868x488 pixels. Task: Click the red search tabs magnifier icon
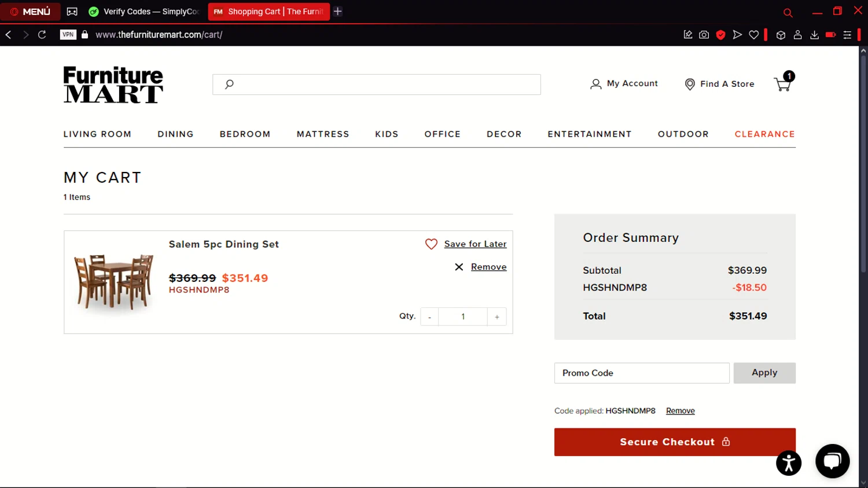pyautogui.click(x=788, y=12)
